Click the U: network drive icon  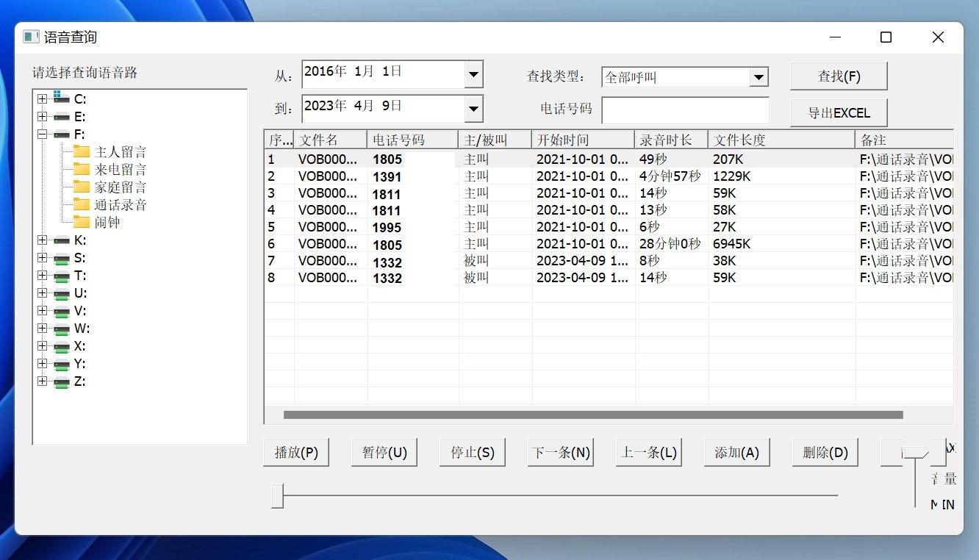click(61, 293)
